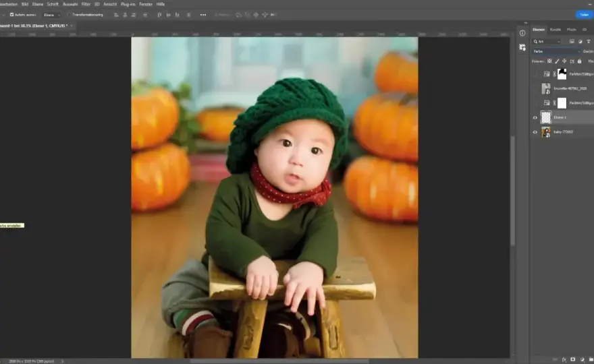This screenshot has width=594, height=364.
Task: Open the Filter menu
Action: [86, 4]
